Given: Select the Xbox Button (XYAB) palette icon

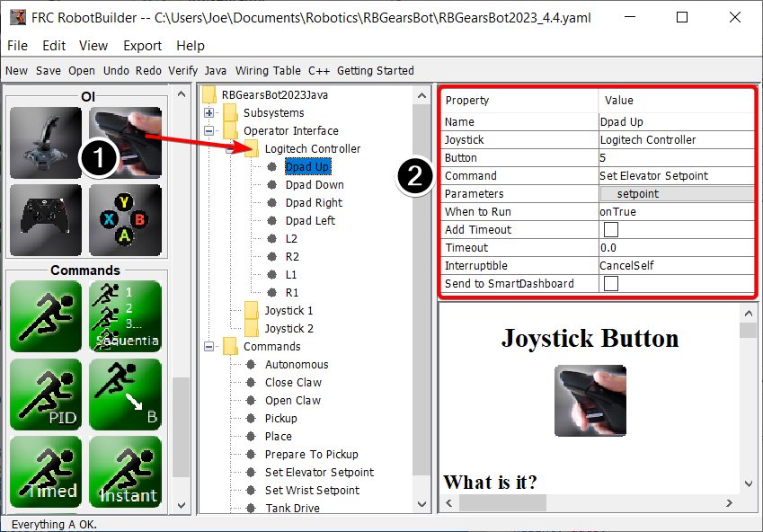Looking at the screenshot, I should 126,220.
